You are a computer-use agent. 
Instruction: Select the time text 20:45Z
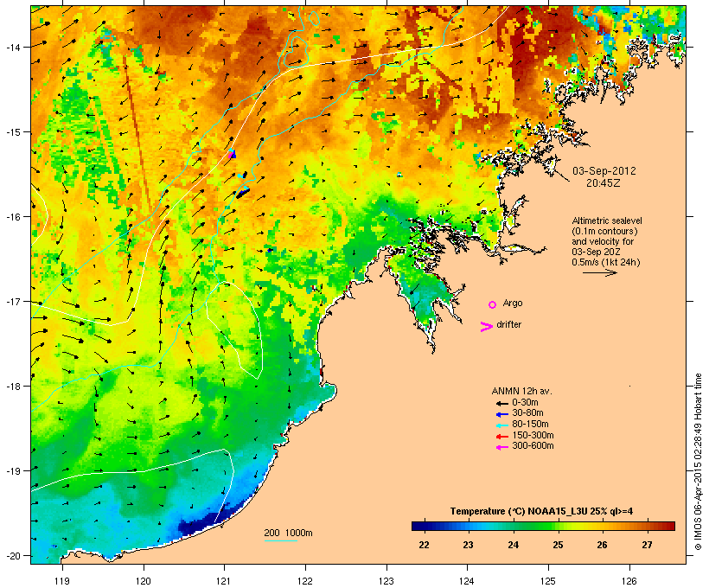[604, 183]
